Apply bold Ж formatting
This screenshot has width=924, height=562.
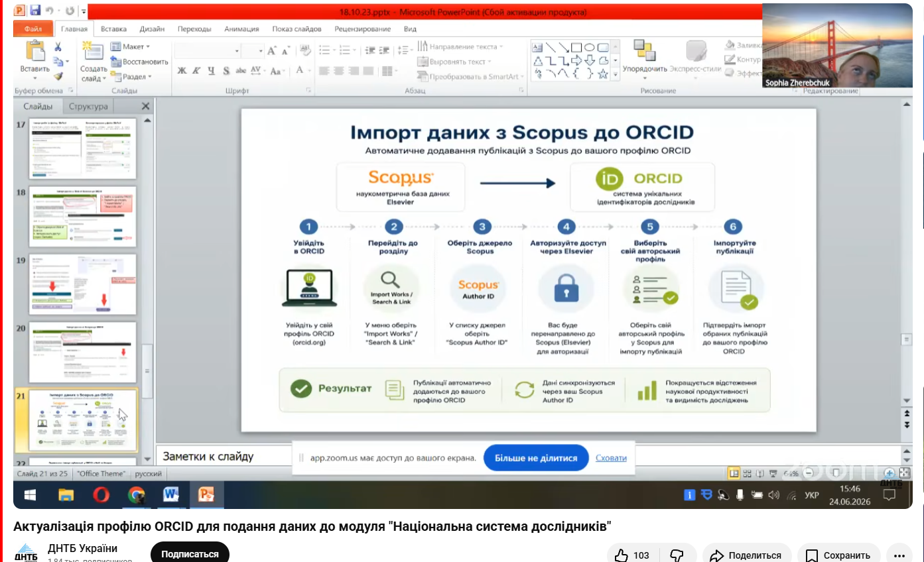coord(182,70)
